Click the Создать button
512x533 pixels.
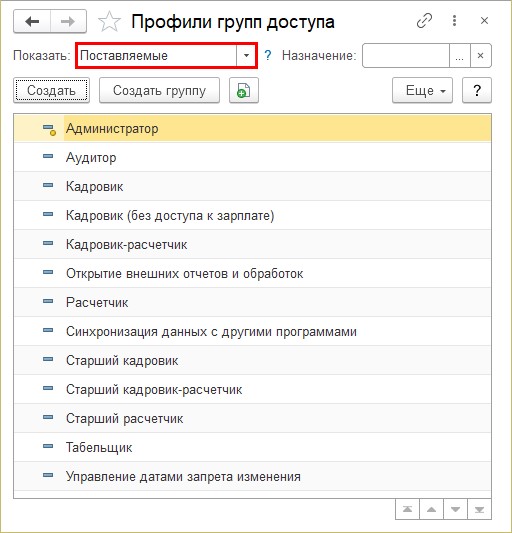point(51,90)
